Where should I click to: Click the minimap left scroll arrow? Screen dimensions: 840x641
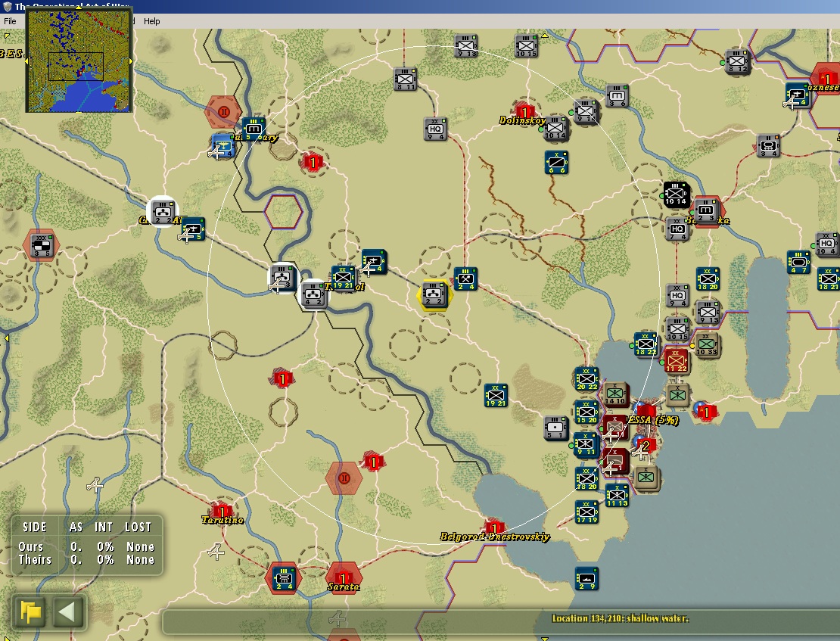pos(26,61)
